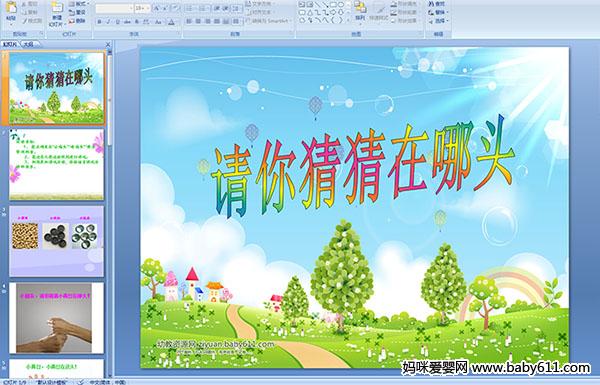This screenshot has height=385, width=600.
Task: Expand the Select (选择) dropdown
Action: tap(439, 21)
